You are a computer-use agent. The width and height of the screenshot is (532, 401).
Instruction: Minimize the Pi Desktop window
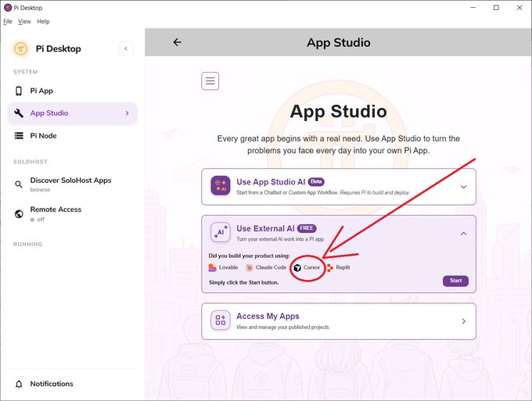pyautogui.click(x=473, y=8)
